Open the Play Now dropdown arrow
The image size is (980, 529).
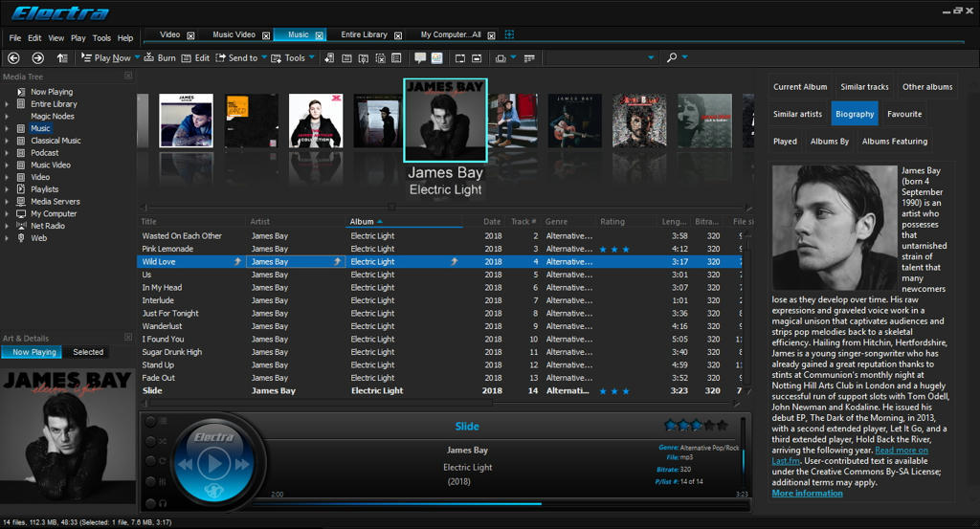[x=137, y=57]
